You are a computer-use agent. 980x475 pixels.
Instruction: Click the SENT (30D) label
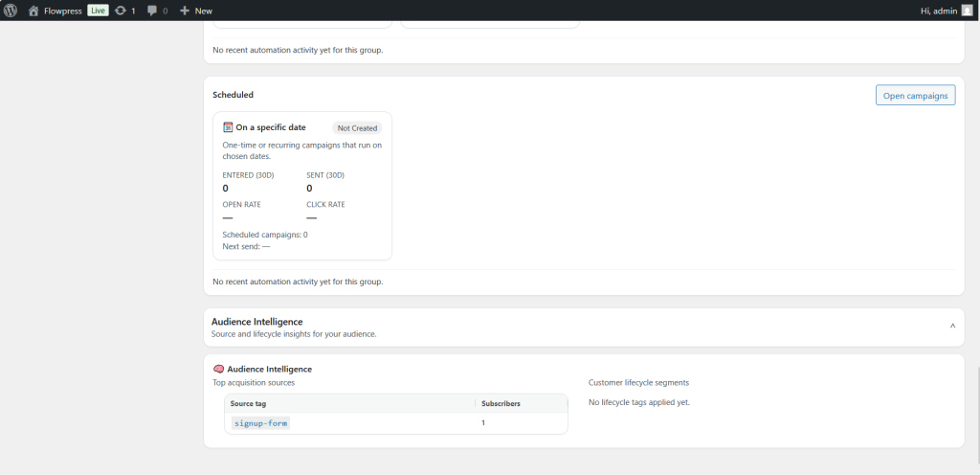pos(325,175)
